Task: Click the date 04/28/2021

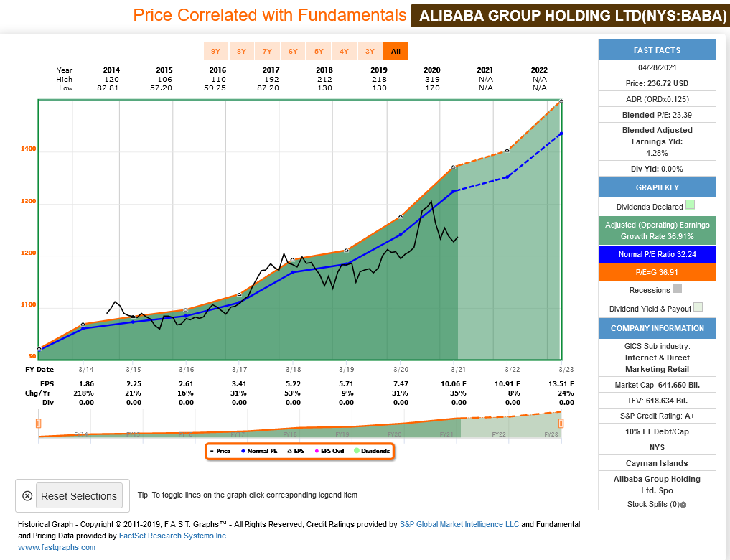Action: pyautogui.click(x=657, y=67)
